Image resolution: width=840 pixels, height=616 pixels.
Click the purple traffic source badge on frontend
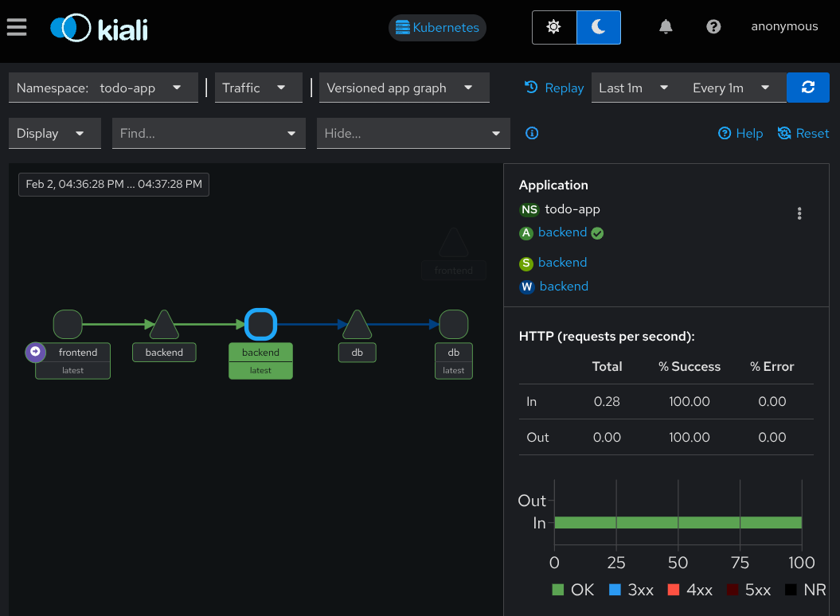[35, 352]
